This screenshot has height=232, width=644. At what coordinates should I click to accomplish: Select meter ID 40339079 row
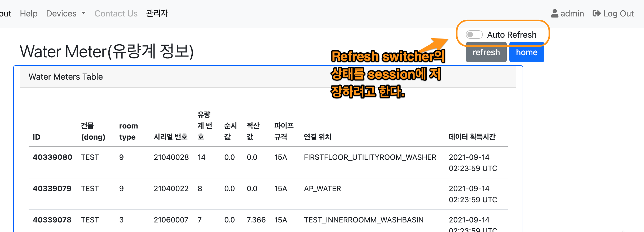(52, 188)
